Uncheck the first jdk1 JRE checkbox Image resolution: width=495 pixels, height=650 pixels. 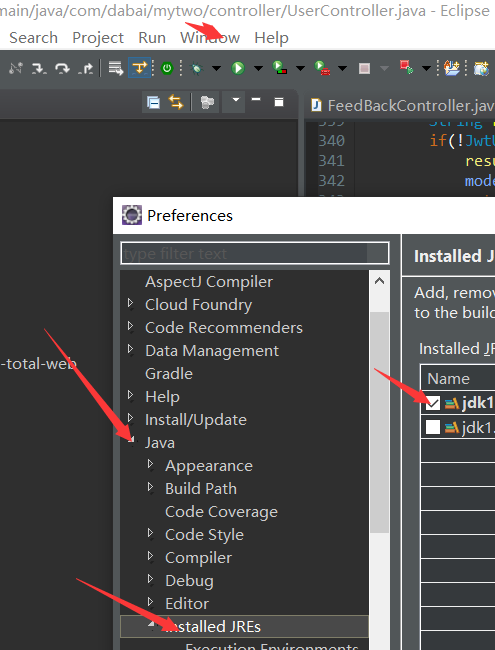[x=432, y=403]
